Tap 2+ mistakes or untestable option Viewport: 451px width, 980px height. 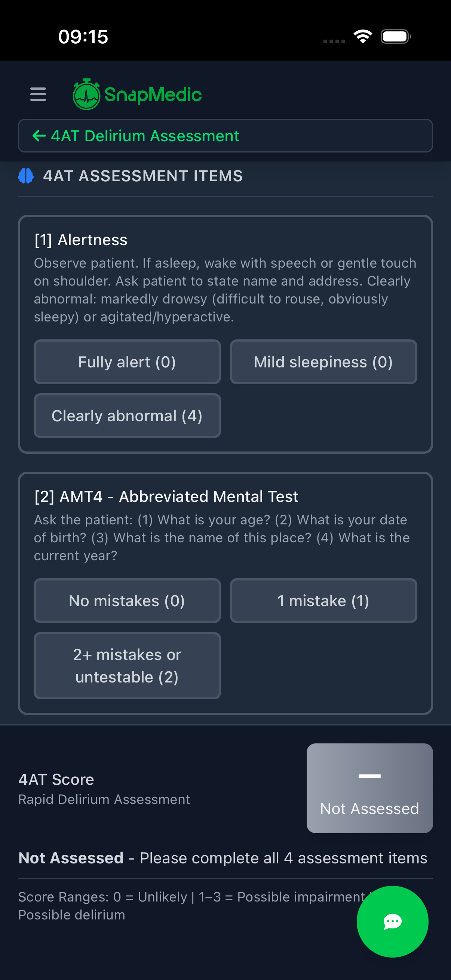pyautogui.click(x=127, y=665)
